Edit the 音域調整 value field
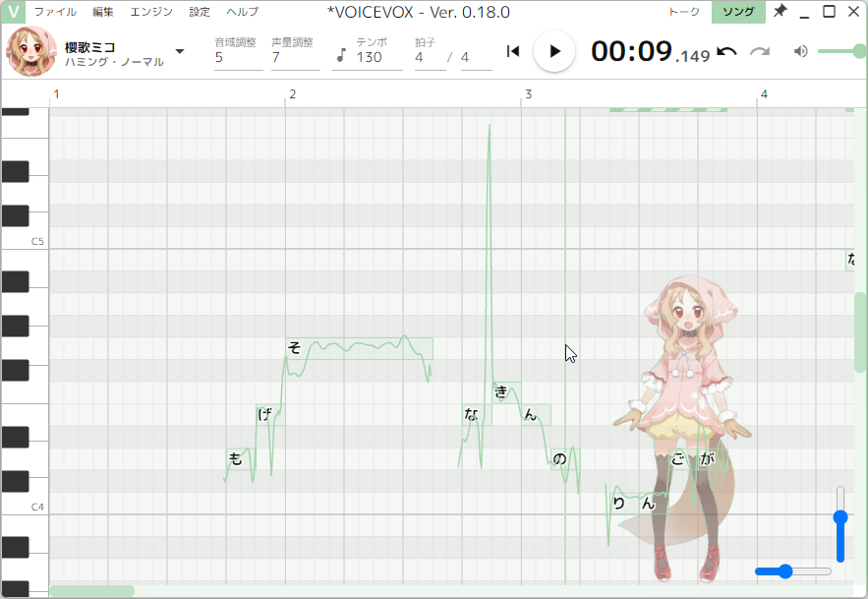Image resolution: width=868 pixels, height=599 pixels. [239, 58]
